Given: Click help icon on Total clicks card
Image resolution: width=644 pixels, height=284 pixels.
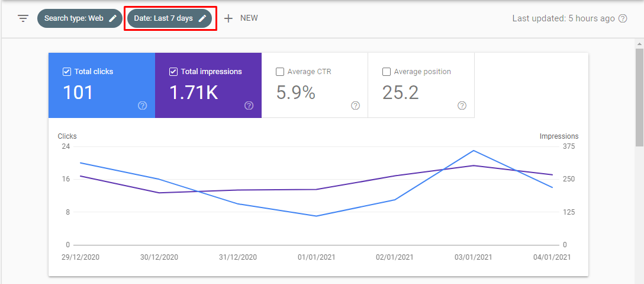Looking at the screenshot, I should coord(142,106).
